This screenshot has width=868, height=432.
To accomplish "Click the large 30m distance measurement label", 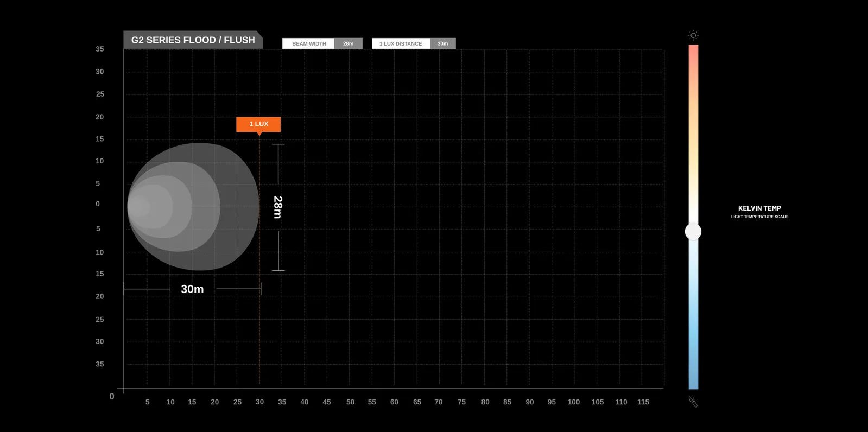I will (192, 289).
